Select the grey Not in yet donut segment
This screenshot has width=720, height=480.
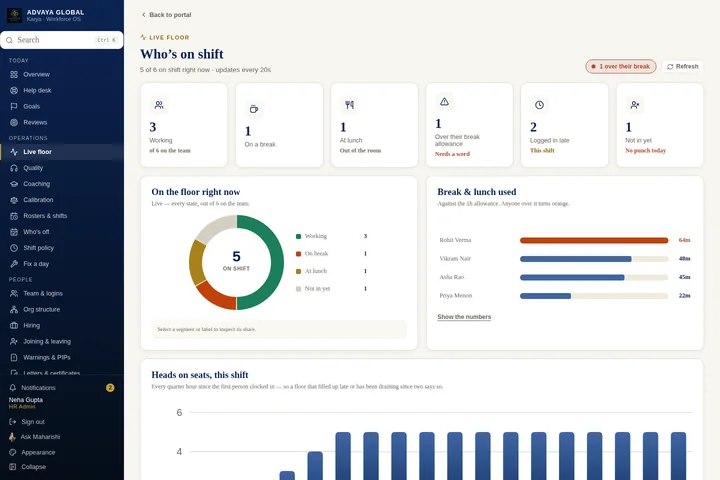215,228
